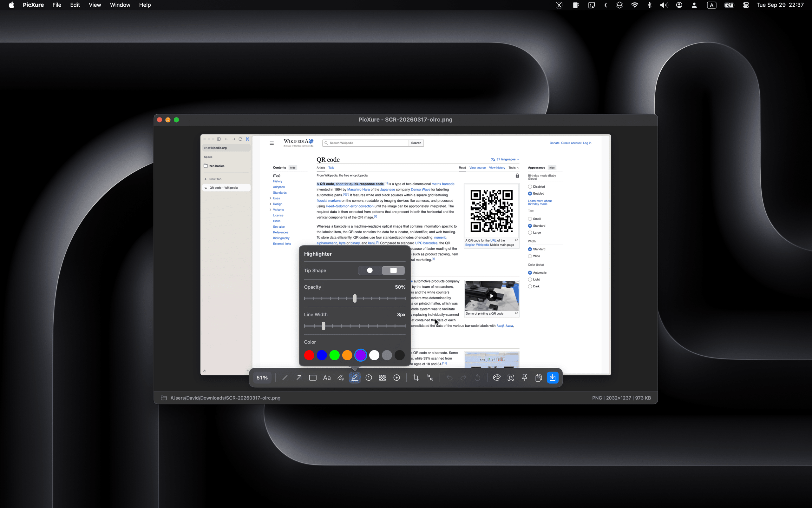Choose the round tip shape
This screenshot has height=508, width=812.
click(370, 271)
